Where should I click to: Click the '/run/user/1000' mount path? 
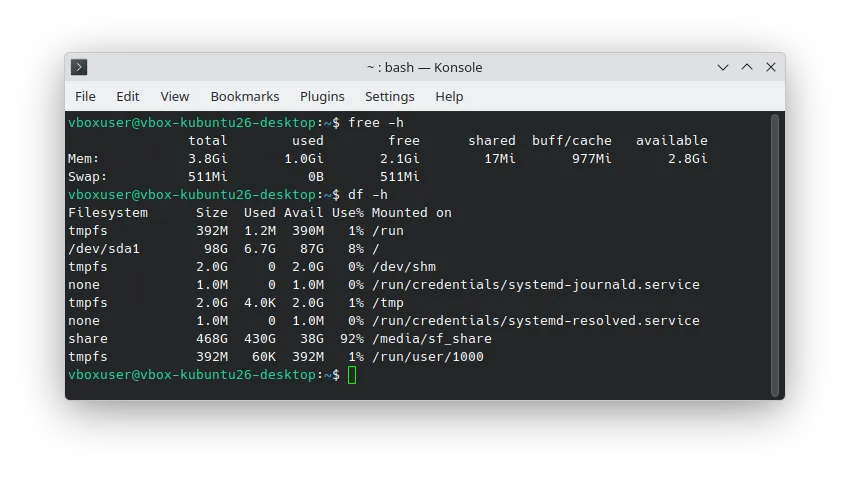[x=428, y=357]
